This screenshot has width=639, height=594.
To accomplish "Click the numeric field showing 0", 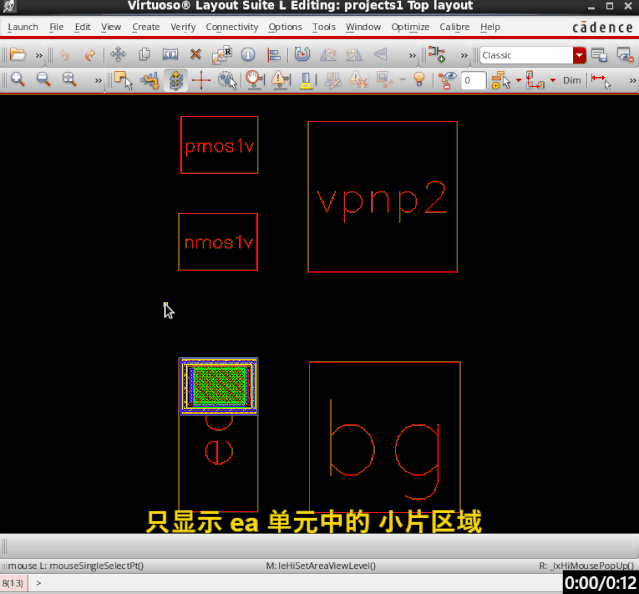I will [473, 80].
